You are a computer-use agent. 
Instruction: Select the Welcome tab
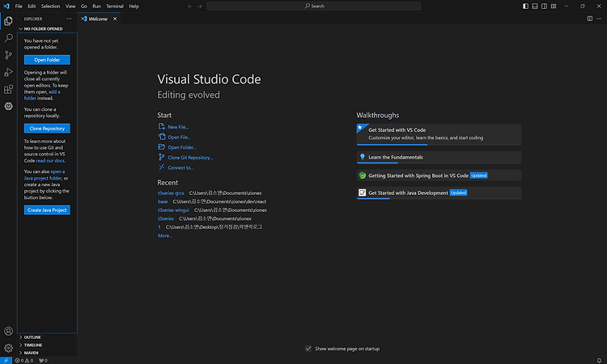98,19
